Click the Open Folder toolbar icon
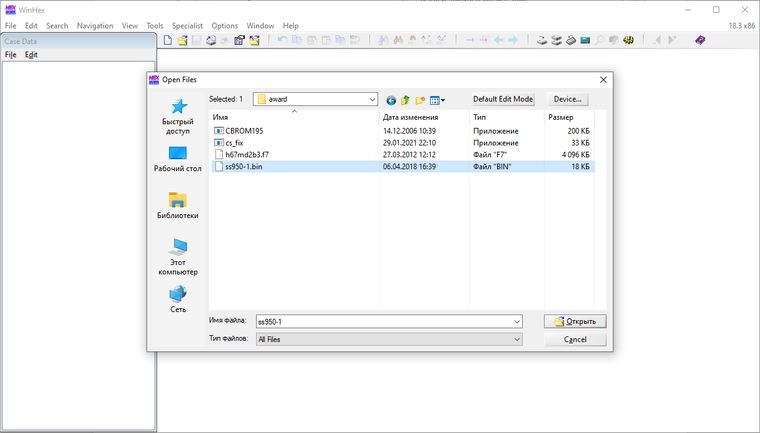Viewport: 760px width, 433px height. click(254, 40)
